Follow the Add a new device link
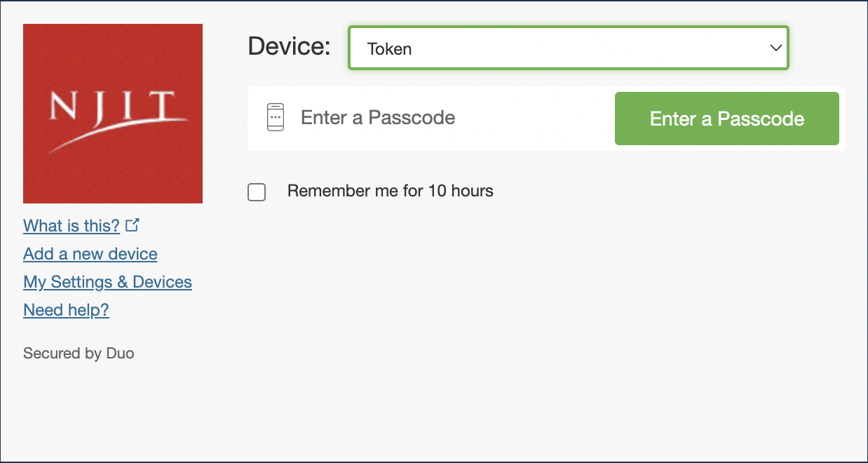The height and width of the screenshot is (463, 868). click(90, 254)
